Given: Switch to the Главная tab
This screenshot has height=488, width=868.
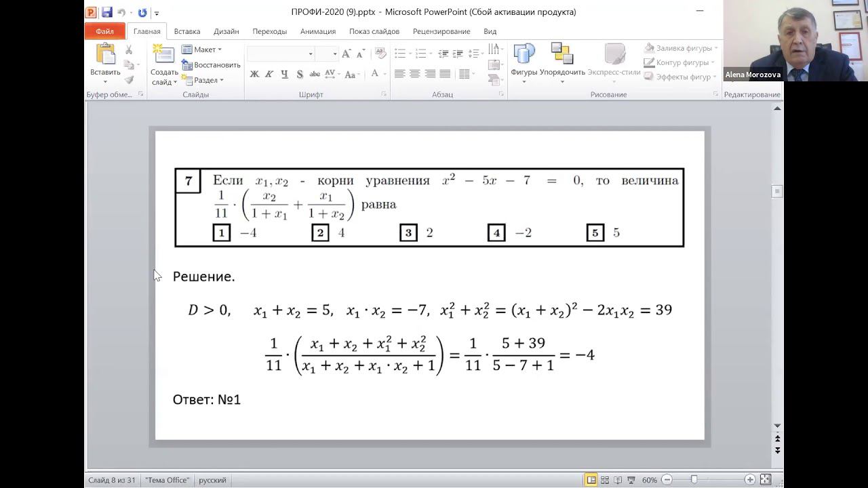Looking at the screenshot, I should 146,31.
